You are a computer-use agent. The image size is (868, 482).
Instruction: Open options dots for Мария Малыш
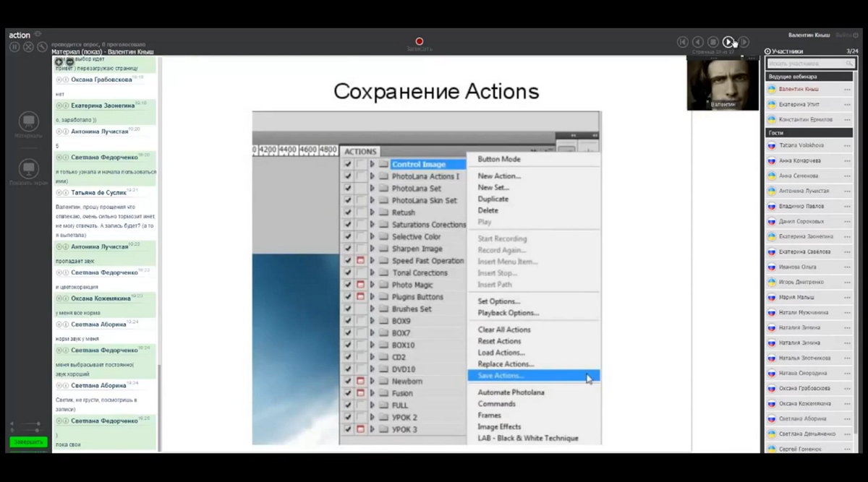coord(847,297)
